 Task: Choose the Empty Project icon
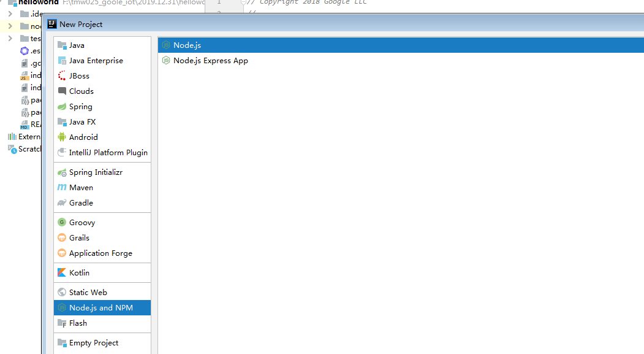click(62, 342)
